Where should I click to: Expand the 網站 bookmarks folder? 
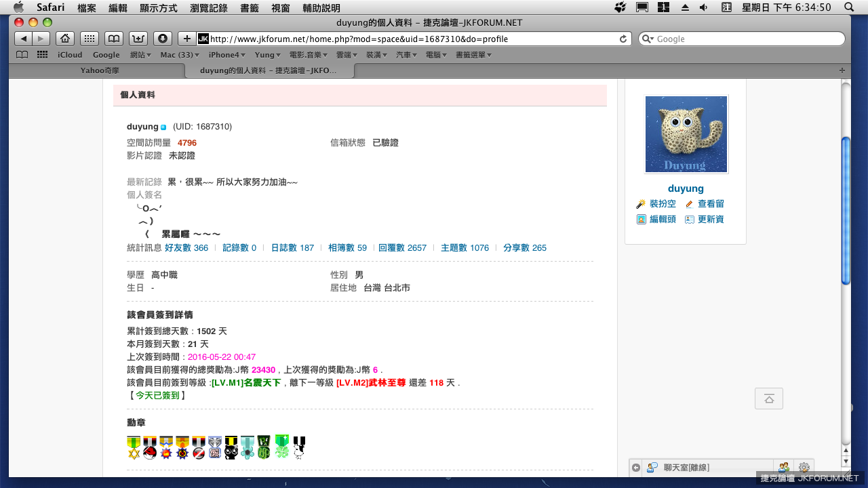pyautogui.click(x=140, y=55)
